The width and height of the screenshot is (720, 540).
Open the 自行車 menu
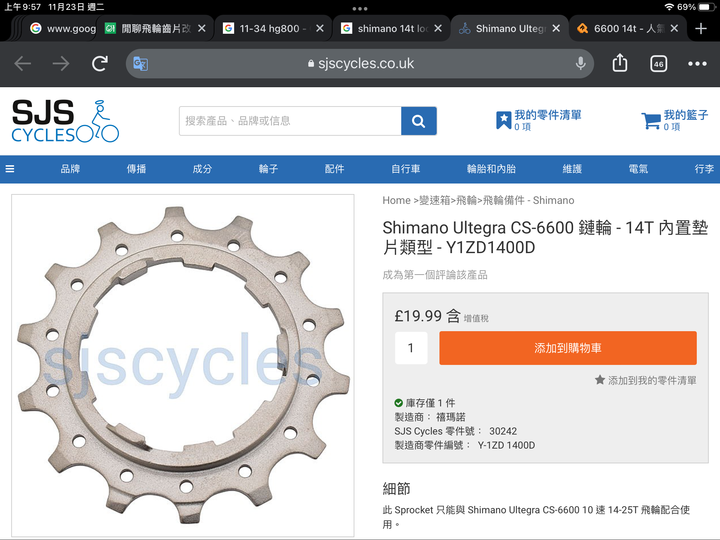tap(405, 169)
